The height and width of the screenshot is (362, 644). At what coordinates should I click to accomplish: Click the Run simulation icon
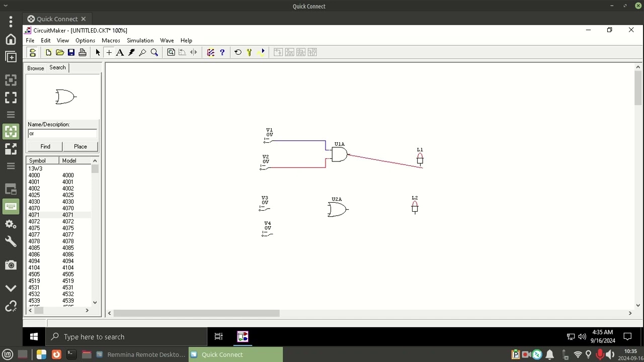point(261,52)
